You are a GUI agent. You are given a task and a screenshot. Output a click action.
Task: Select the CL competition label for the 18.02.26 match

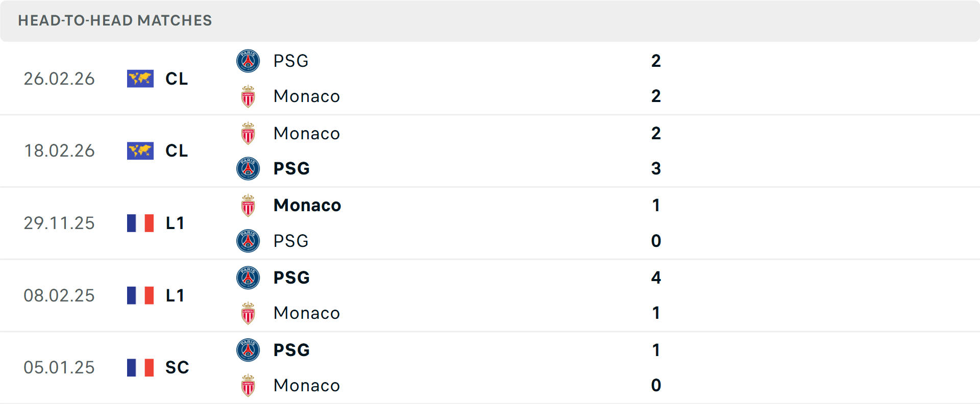pyautogui.click(x=176, y=150)
